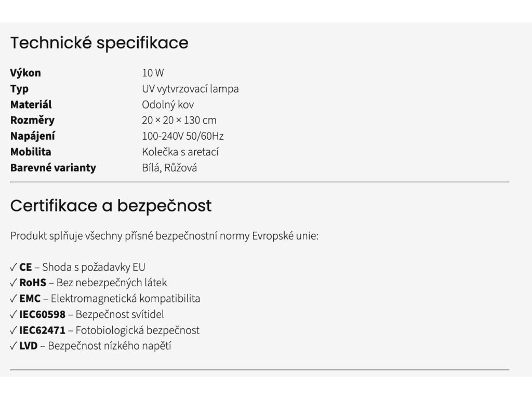Click the checkmark before LVD
Viewport: 532px width, 399px height.
(x=14, y=346)
